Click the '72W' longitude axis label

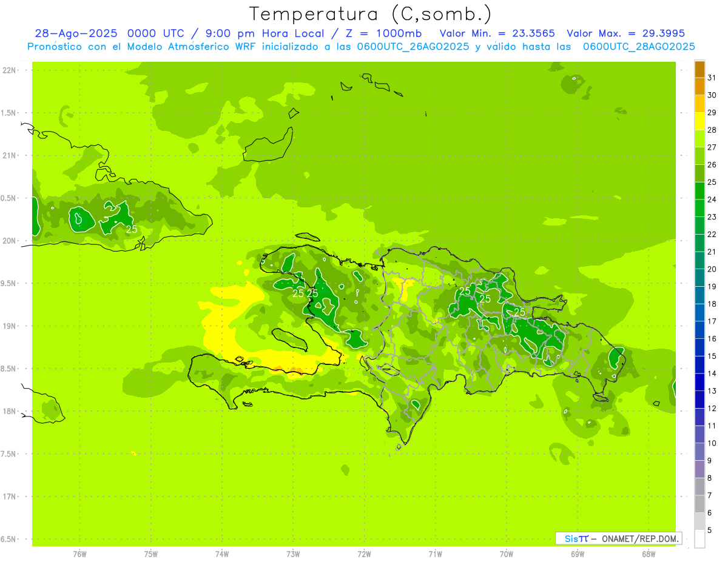tap(364, 555)
